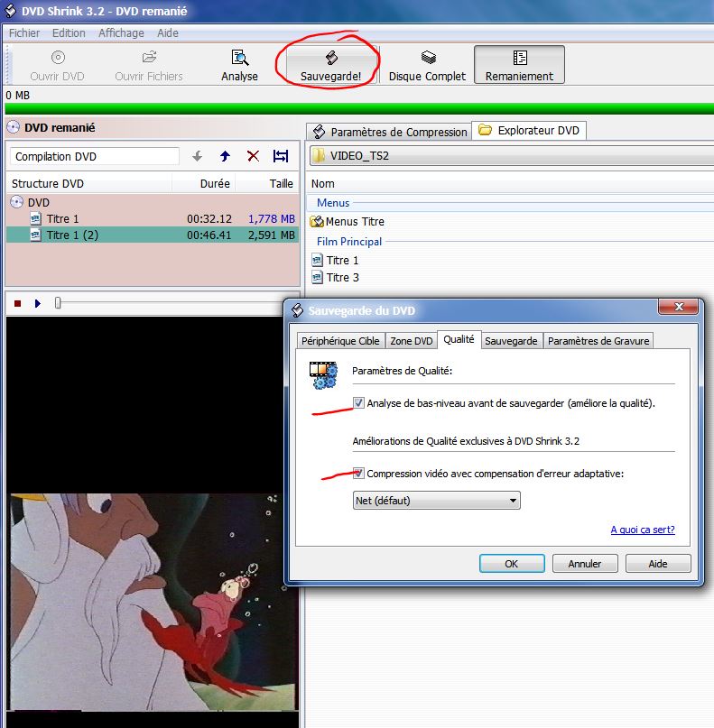Switch to Paramètres de Compression tab
The width and height of the screenshot is (714, 728).
coord(389,132)
